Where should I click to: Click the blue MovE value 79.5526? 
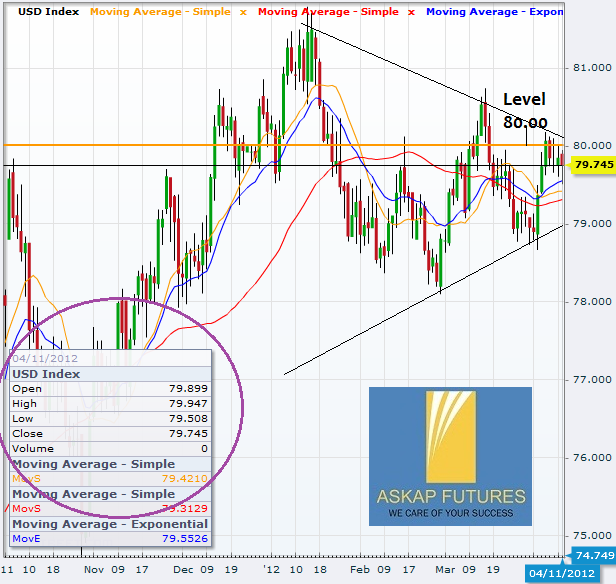(x=184, y=539)
